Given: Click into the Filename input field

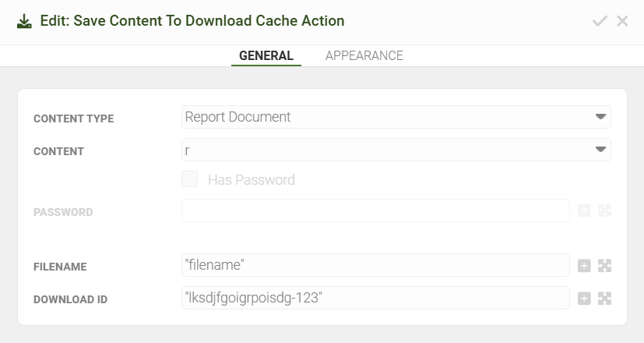Looking at the screenshot, I should tap(375, 266).
